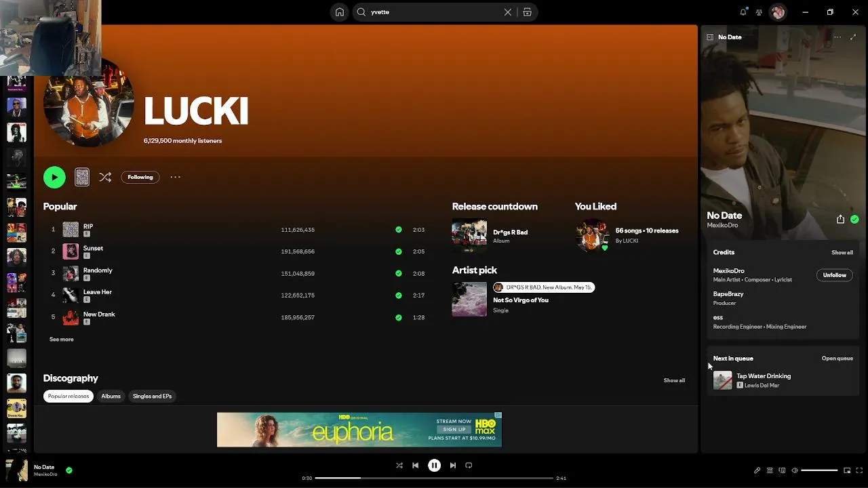Enter full screen player mode

point(859,470)
